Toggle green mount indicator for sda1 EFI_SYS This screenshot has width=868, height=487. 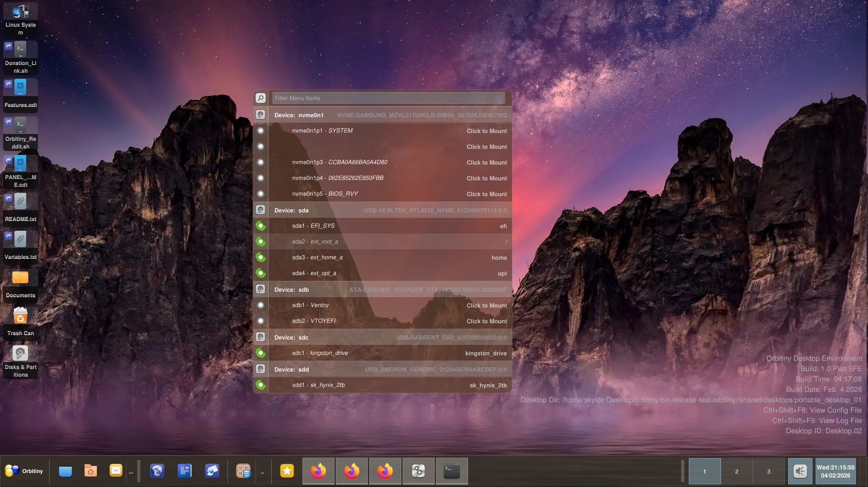tap(260, 226)
